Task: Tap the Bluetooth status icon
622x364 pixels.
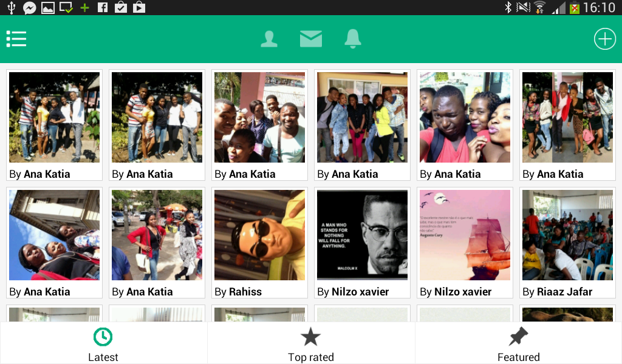Action: pyautogui.click(x=508, y=7)
